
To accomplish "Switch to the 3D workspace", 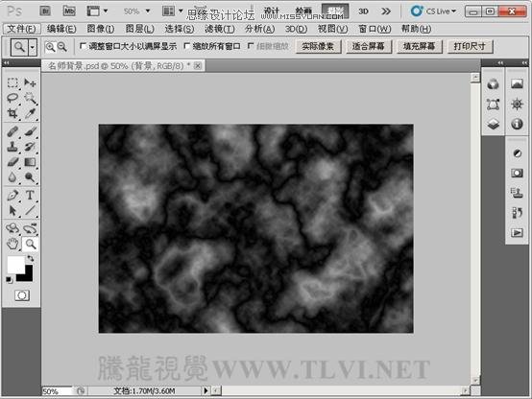I will (x=363, y=12).
